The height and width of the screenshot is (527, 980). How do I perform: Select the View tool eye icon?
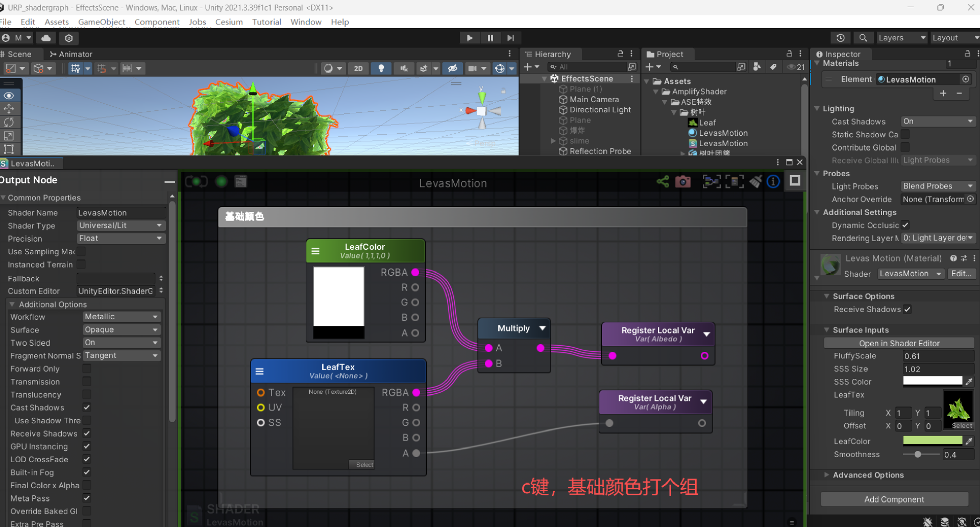point(9,95)
